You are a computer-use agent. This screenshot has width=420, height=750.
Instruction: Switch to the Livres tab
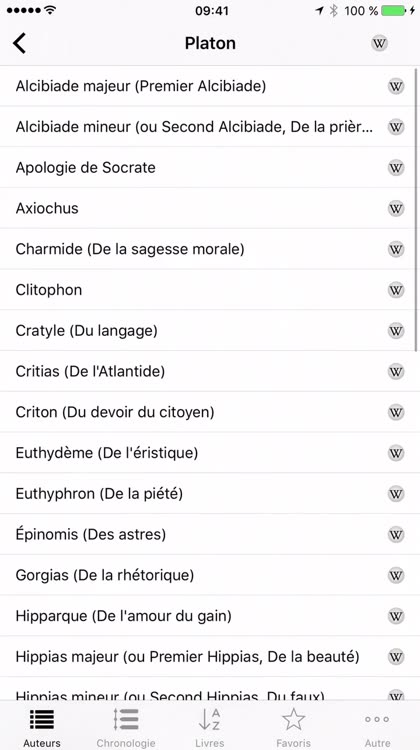[x=210, y=727]
